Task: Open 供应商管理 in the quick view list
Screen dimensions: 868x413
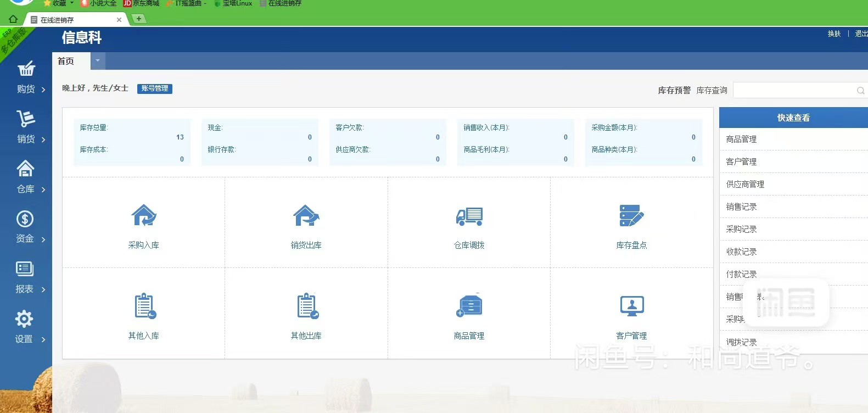Action: point(745,185)
